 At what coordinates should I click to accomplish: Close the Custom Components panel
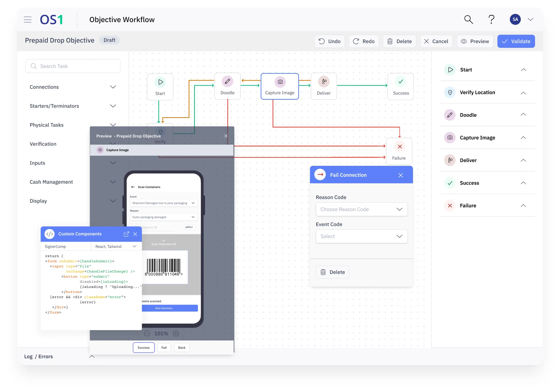[135, 234]
